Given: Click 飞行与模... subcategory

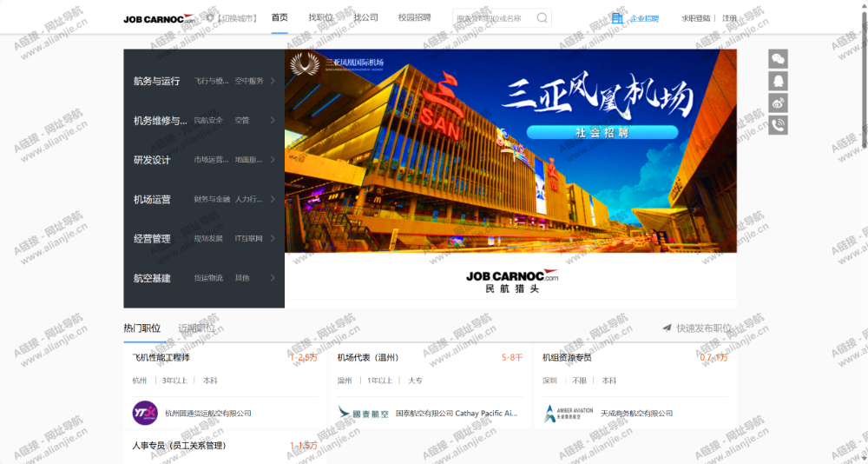Looking at the screenshot, I should [x=212, y=81].
